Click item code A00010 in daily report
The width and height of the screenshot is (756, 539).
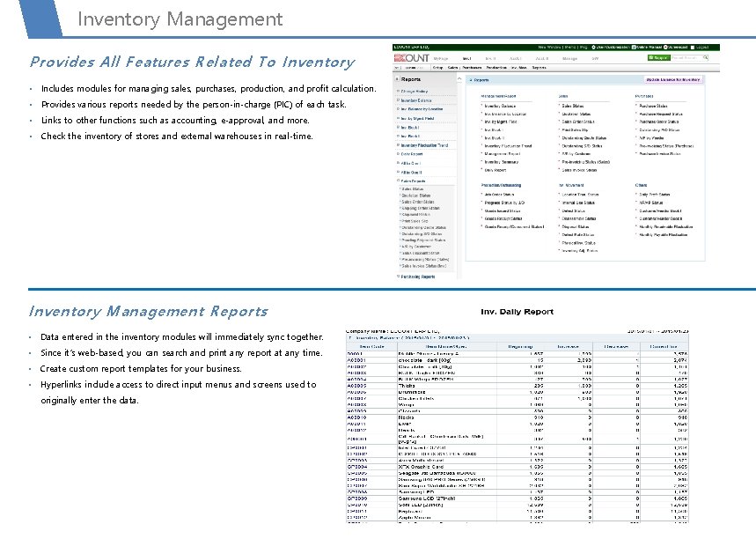click(x=356, y=417)
